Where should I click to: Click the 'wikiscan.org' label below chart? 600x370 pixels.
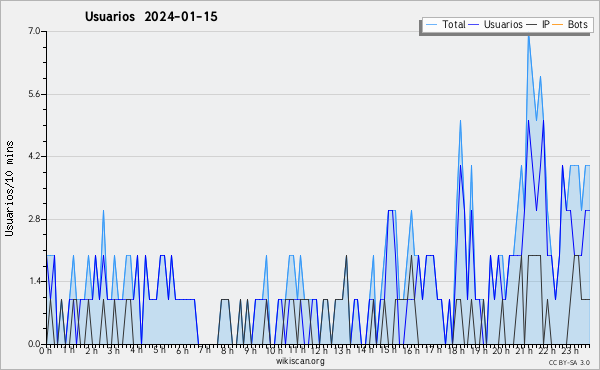300,361
